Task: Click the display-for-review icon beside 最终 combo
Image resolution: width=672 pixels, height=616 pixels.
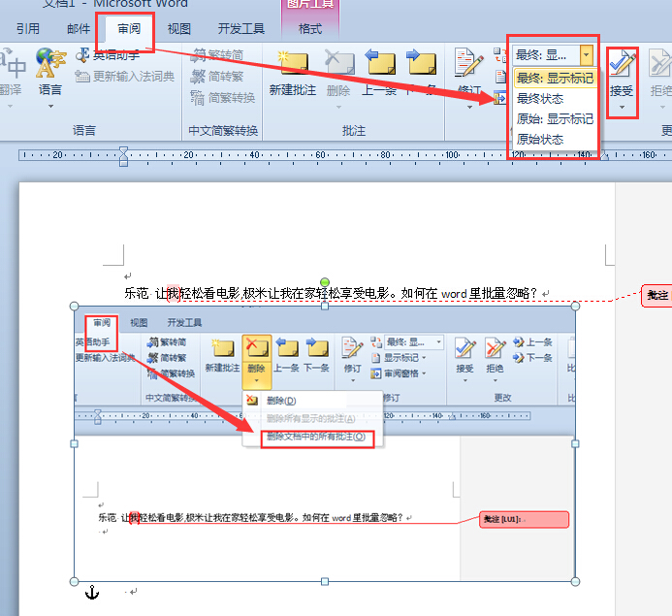Action: click(500, 55)
